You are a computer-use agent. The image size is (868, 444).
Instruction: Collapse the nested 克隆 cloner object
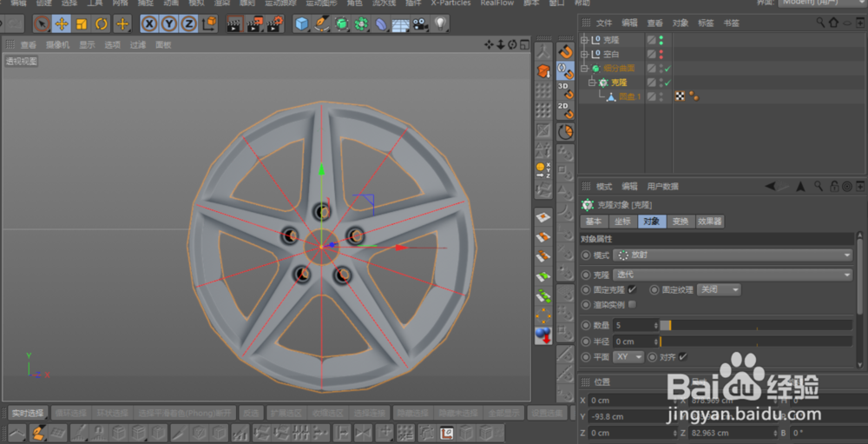pos(591,83)
